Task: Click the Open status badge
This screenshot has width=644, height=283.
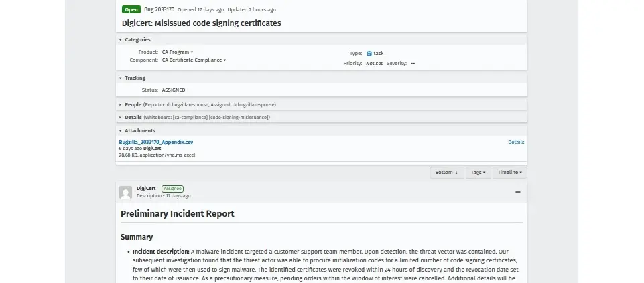Action: (x=131, y=9)
